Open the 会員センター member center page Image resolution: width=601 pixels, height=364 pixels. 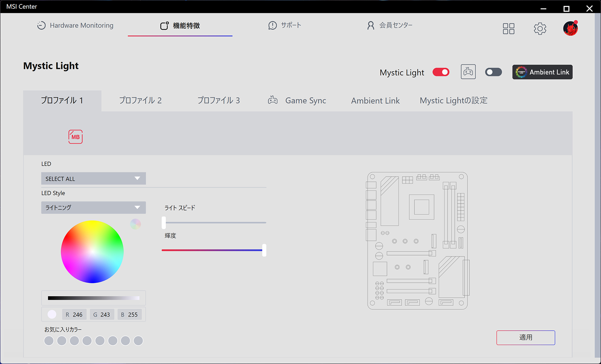click(x=390, y=25)
